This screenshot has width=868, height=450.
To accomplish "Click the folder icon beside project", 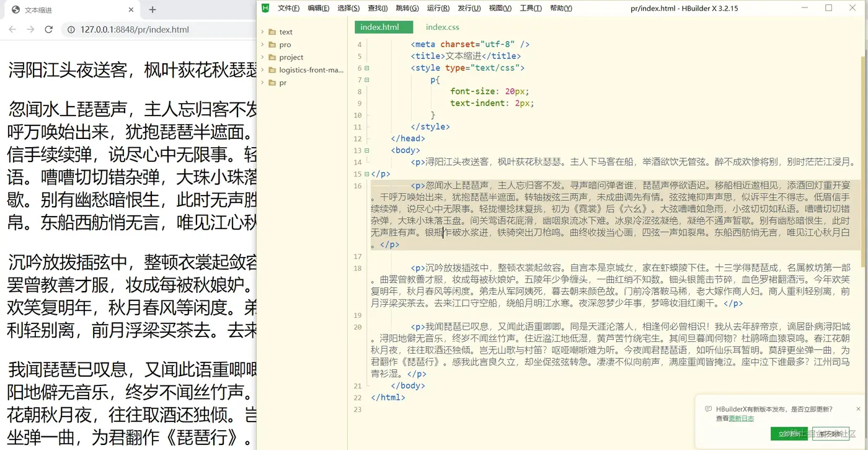I will (x=272, y=57).
